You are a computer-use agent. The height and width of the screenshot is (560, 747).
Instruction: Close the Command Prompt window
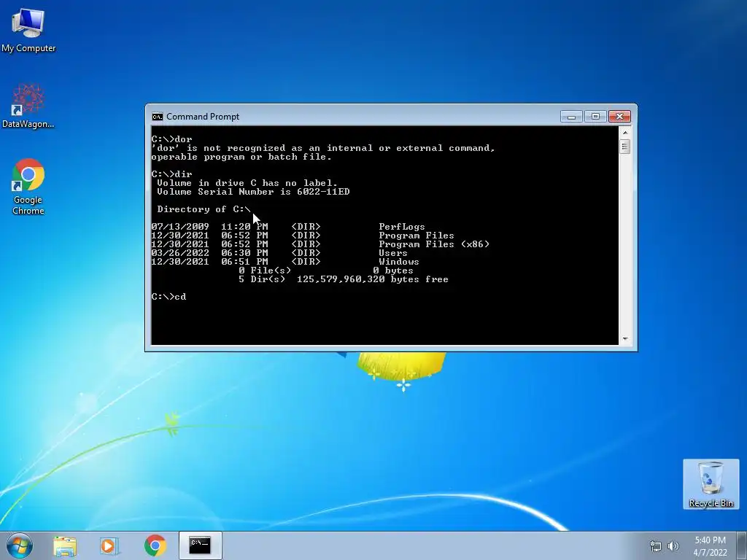619,117
